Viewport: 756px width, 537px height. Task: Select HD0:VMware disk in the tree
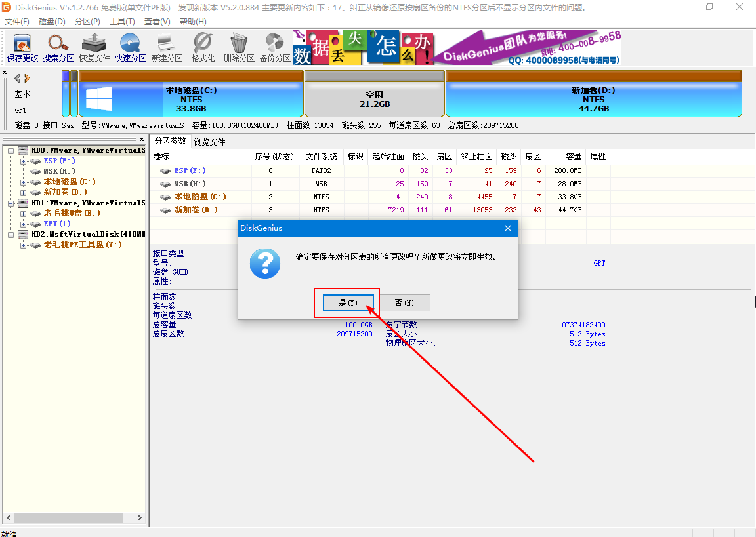point(88,150)
